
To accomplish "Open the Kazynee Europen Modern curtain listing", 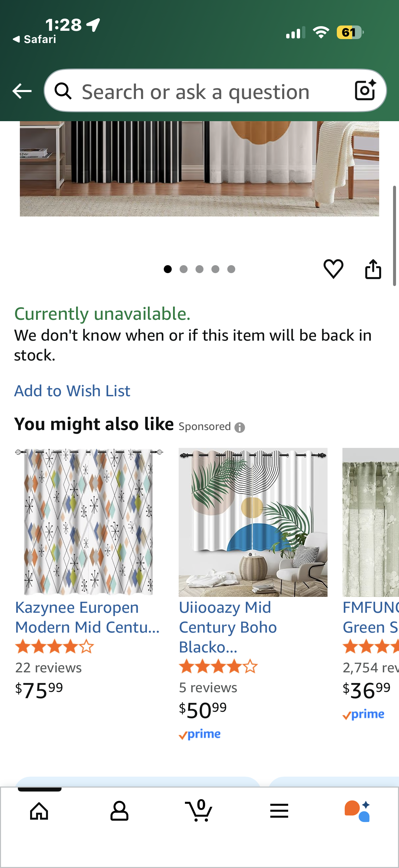I will [88, 617].
